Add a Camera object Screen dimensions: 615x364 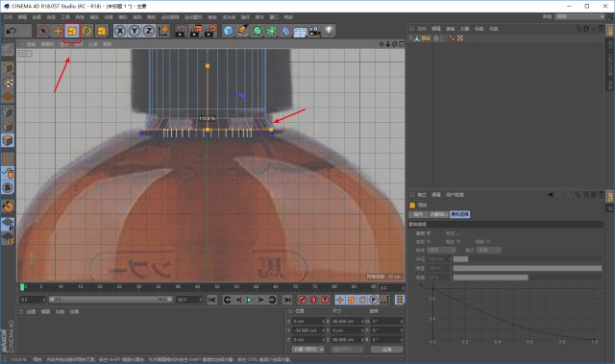(314, 31)
